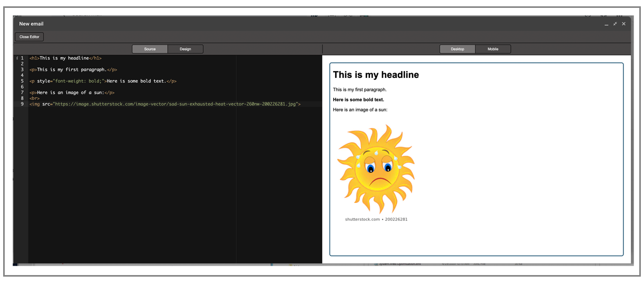The width and height of the screenshot is (644, 284).
Task: Click the Close Editor button
Action: click(x=29, y=37)
